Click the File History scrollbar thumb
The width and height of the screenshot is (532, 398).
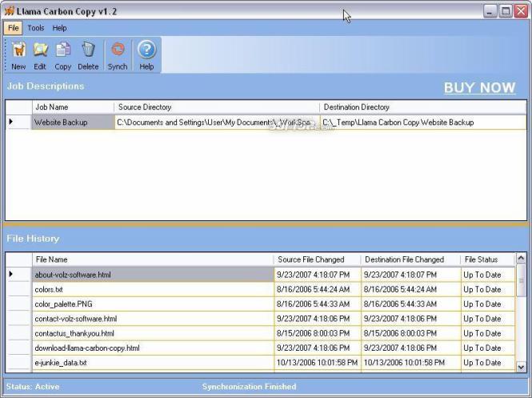[x=521, y=280]
